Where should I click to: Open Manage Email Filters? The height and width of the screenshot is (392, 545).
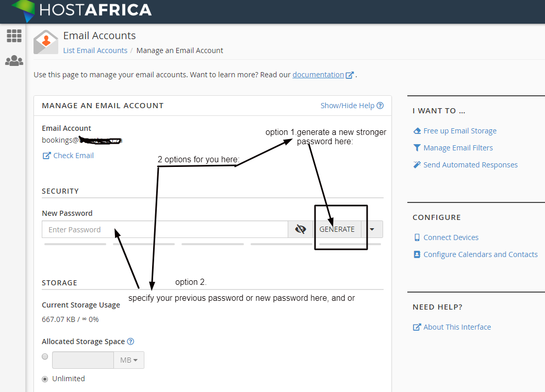click(458, 148)
